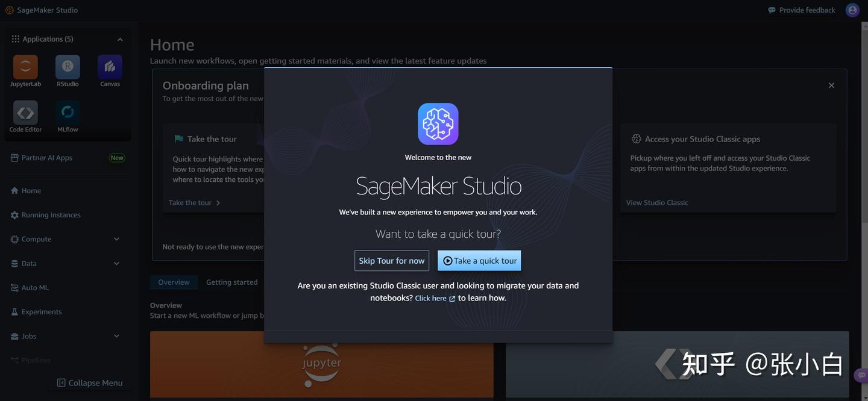The width and height of the screenshot is (868, 401).
Task: Click the New badge beside Partner AI Apps
Action: click(117, 158)
